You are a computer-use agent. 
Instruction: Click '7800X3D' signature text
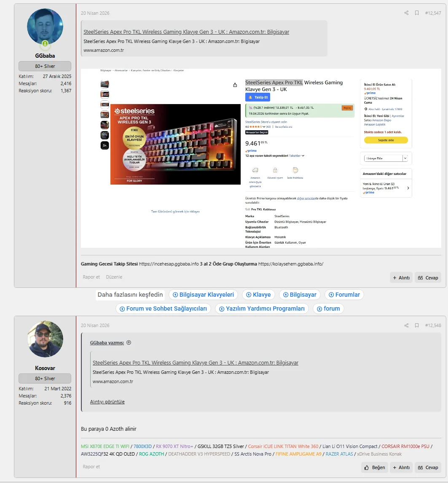click(x=142, y=446)
